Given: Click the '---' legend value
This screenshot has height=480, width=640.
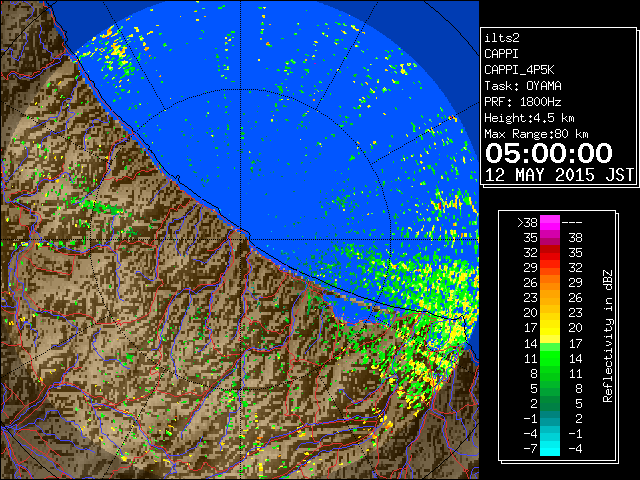Looking at the screenshot, I should (x=572, y=222).
